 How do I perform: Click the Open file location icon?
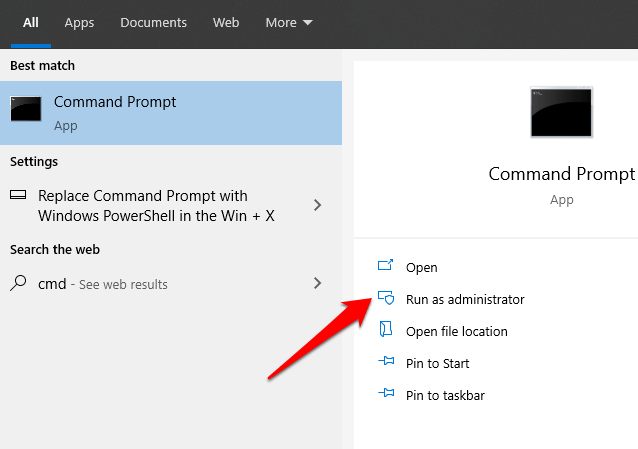[386, 331]
